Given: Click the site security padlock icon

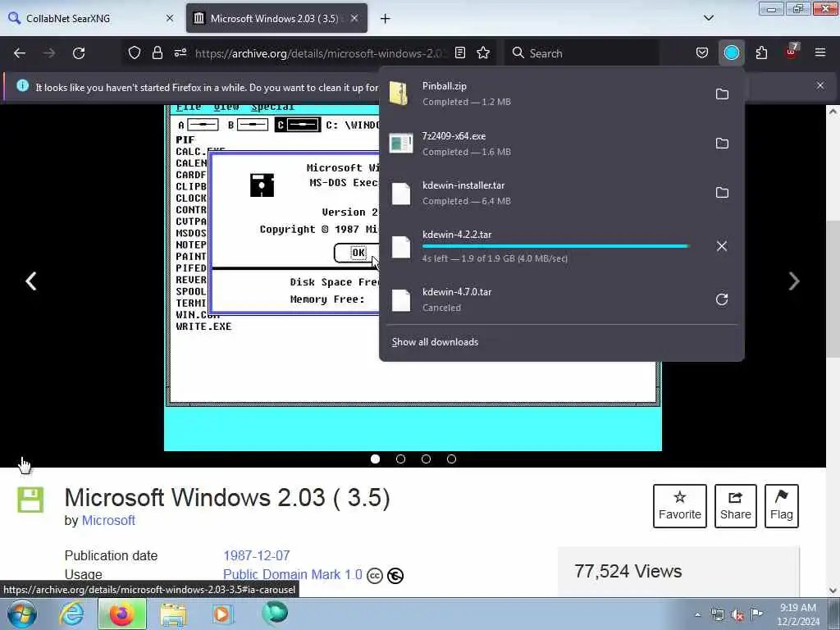Looking at the screenshot, I should 157,52.
